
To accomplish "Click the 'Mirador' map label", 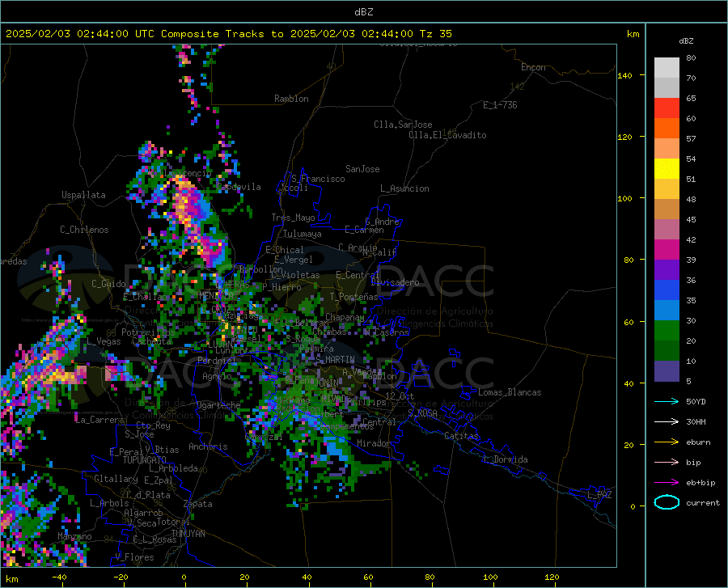I will click(373, 443).
